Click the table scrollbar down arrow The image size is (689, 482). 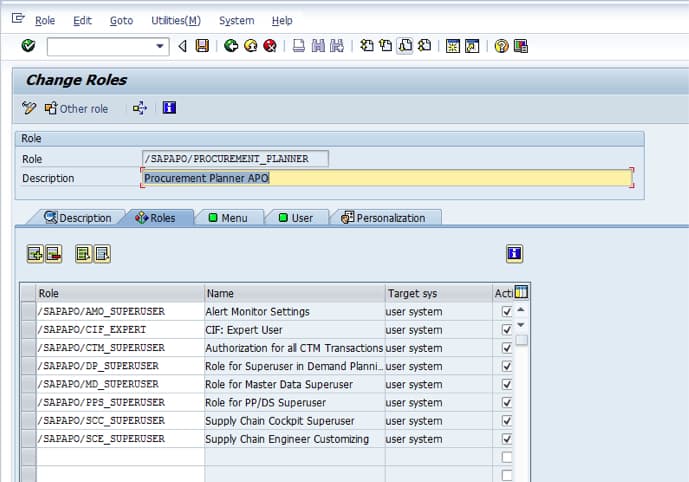(x=521, y=325)
